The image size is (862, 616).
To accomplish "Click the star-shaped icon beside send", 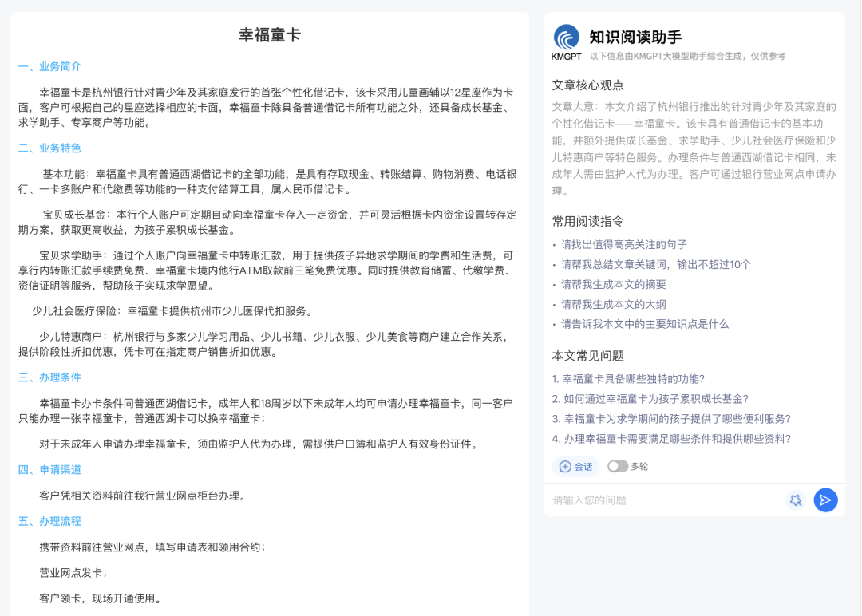I will (x=795, y=500).
